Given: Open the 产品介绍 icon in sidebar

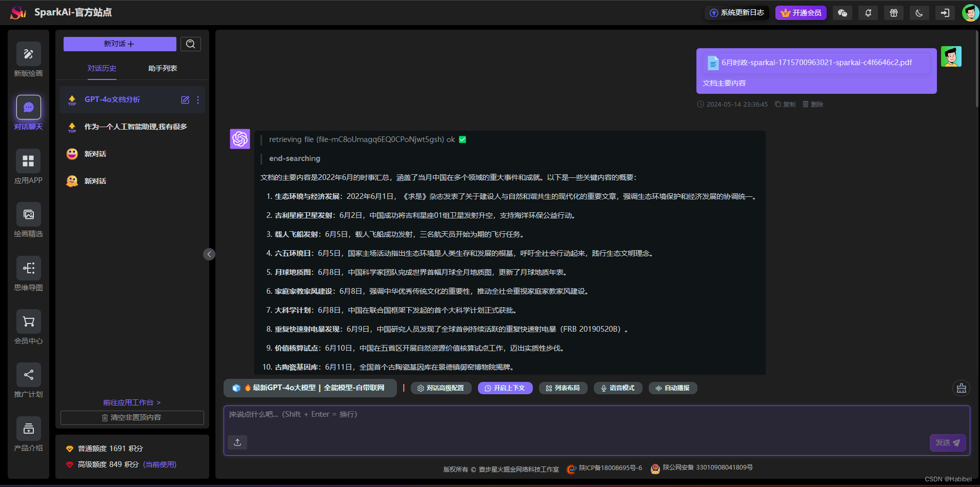Looking at the screenshot, I should 28,429.
